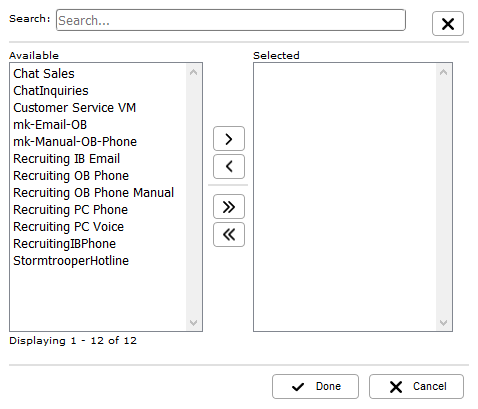Click the Available list scroll down arrow
This screenshot has height=409, width=478.
193,322
